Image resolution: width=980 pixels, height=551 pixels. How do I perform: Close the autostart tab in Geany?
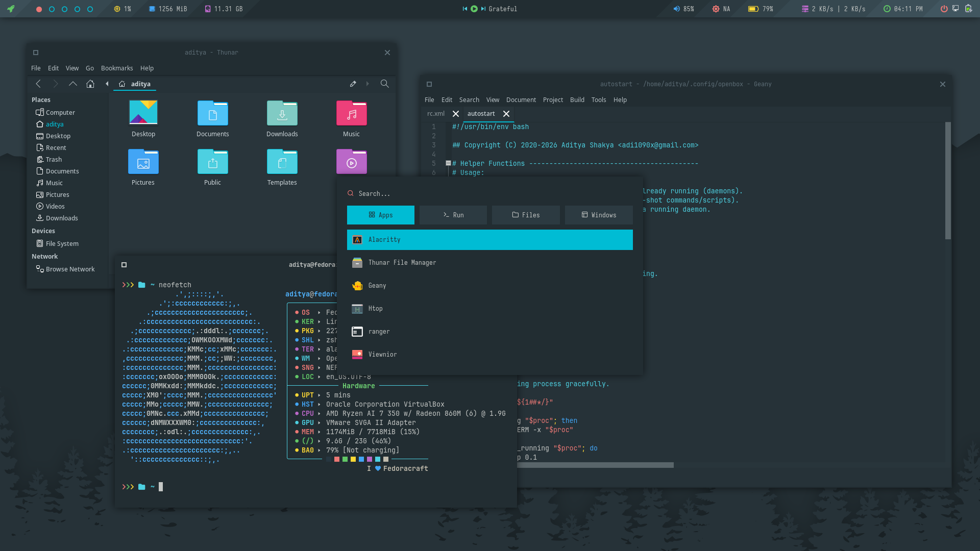click(x=506, y=114)
